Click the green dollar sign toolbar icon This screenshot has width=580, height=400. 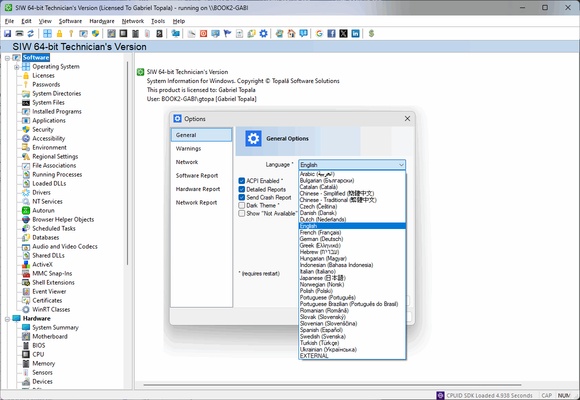coord(371,34)
